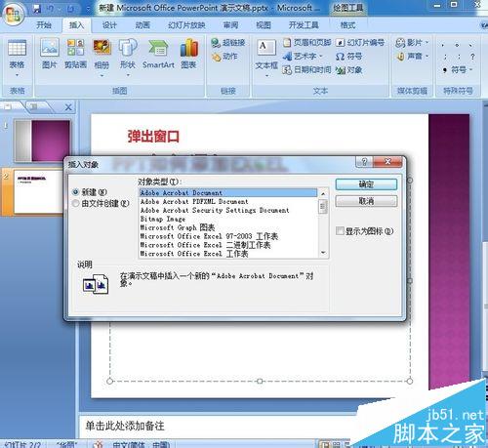
Task: Open header and footer (页眉和页脚)
Action: point(307,42)
